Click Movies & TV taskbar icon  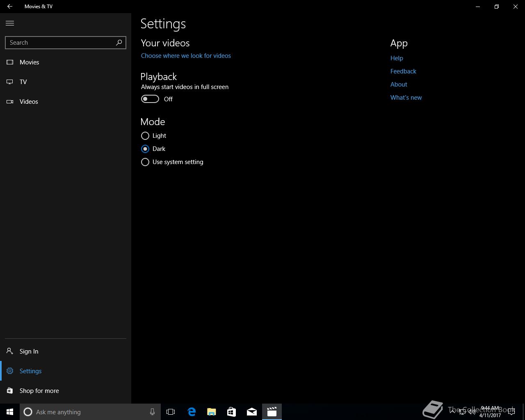pos(272,412)
